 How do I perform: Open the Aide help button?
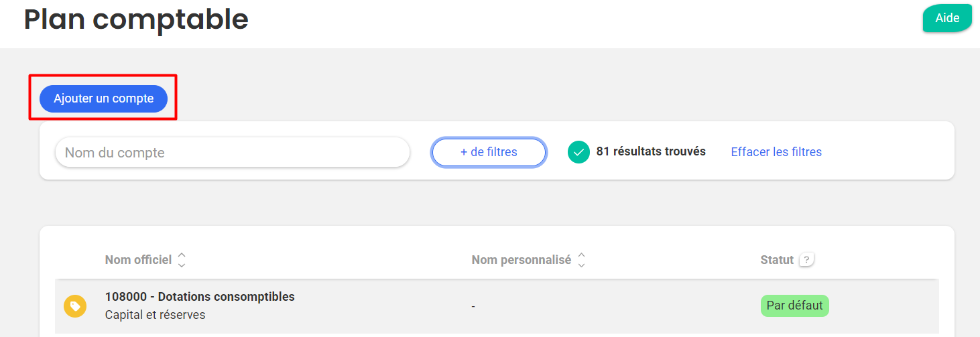pos(947,18)
